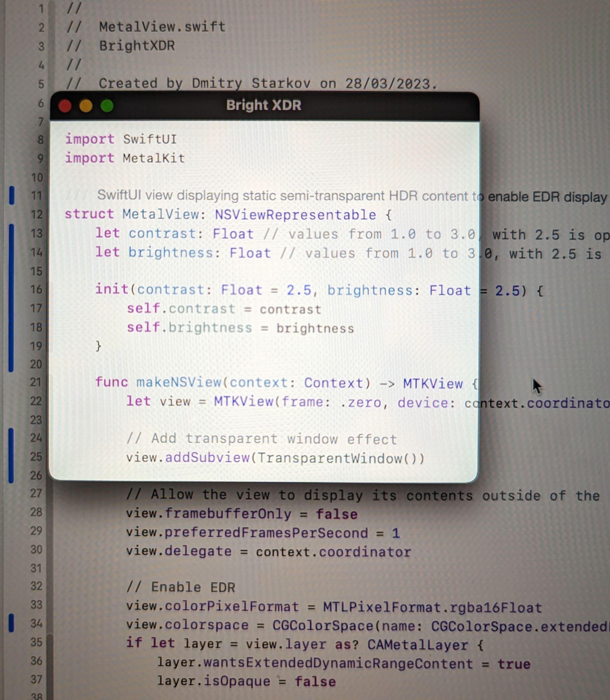This screenshot has width=610, height=700.
Task: Click the makeNSView function name
Action: 179,382
